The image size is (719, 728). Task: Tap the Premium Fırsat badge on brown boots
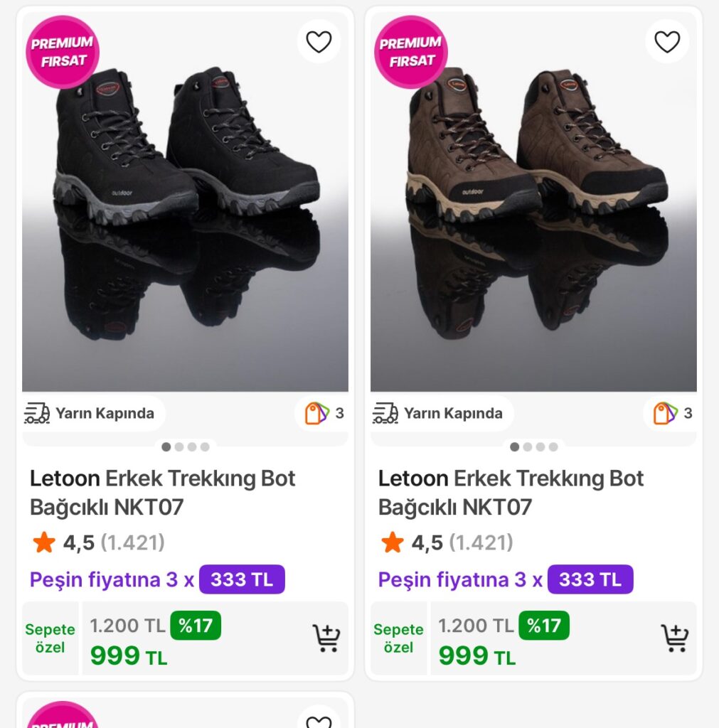411,52
